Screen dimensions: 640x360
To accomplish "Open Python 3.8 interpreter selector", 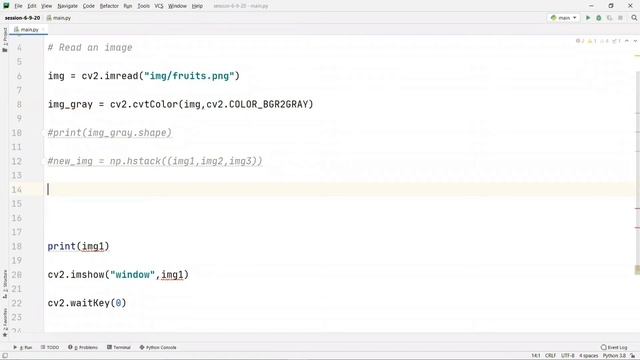I will pyautogui.click(x=614, y=356).
